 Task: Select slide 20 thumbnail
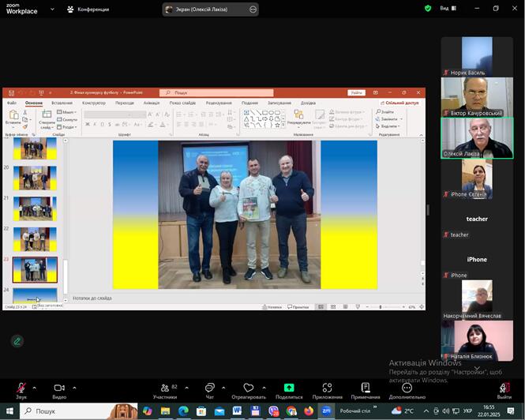[35, 178]
